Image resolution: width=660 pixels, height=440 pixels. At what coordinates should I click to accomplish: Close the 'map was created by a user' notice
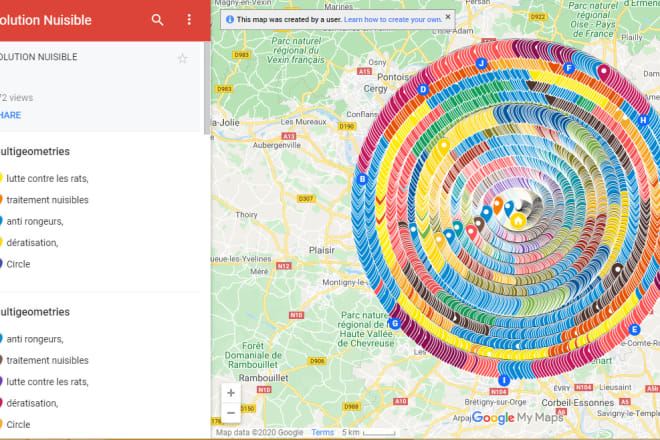448,17
